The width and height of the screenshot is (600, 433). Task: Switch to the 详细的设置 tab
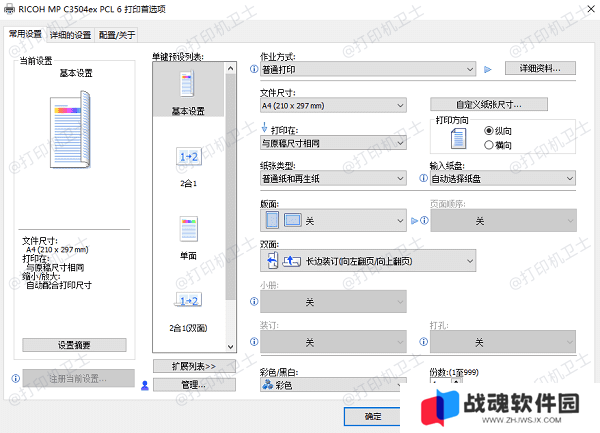tap(70, 35)
